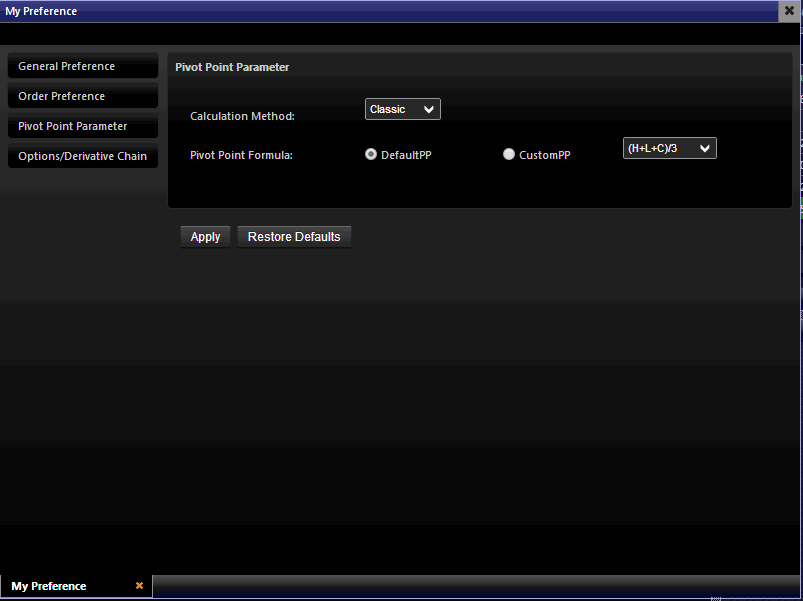Click the My Preference title bar text
The height and width of the screenshot is (601, 803).
click(41, 11)
